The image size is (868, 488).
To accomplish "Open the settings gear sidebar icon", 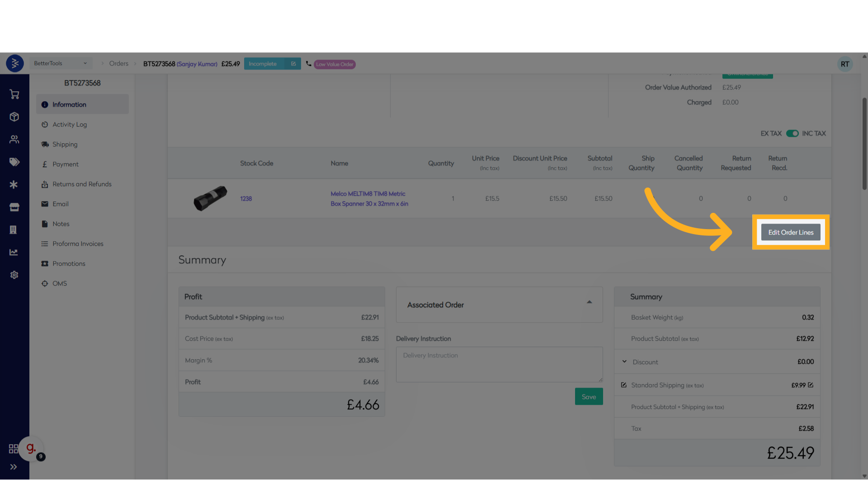I will tap(14, 275).
